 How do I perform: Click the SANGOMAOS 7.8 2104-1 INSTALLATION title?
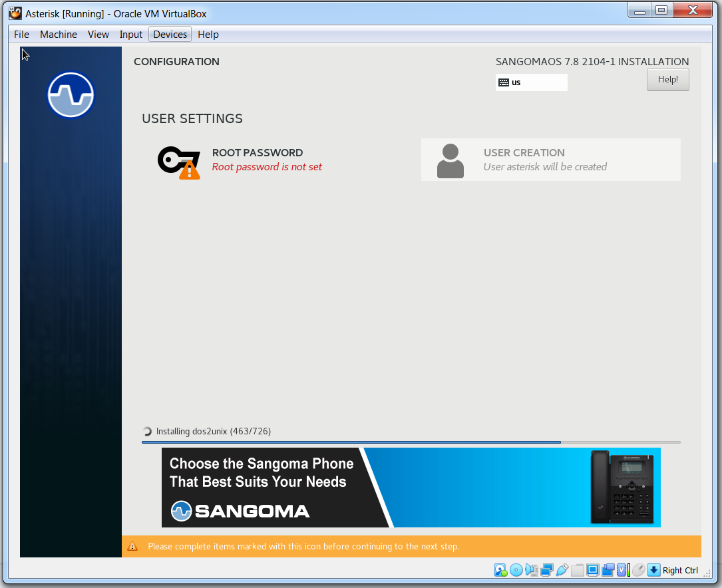[x=592, y=62]
